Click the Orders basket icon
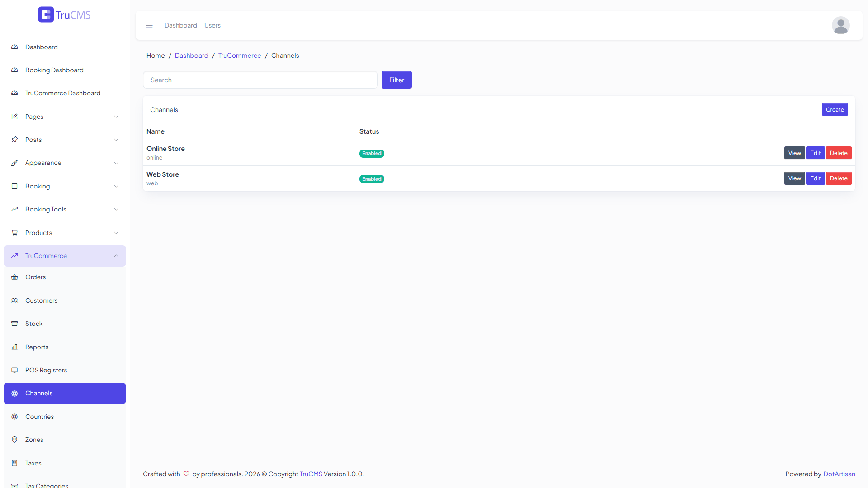This screenshot has height=488, width=868. click(x=14, y=277)
